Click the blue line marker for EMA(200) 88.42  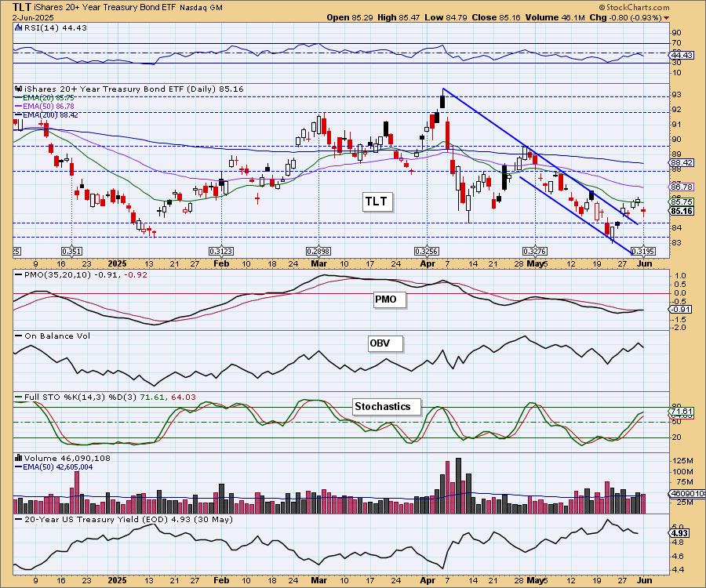coord(19,114)
